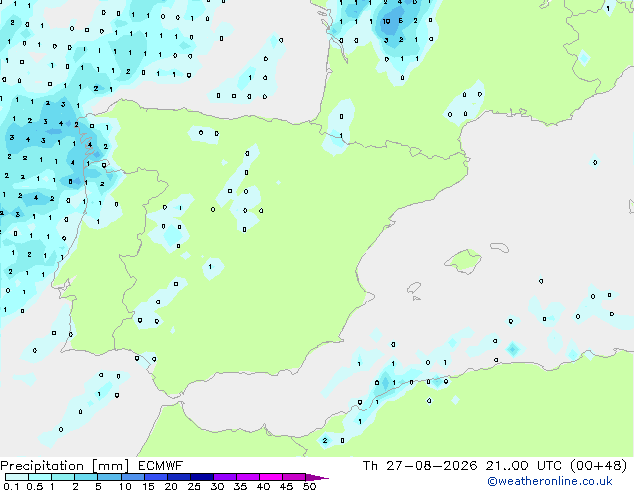
Task: Select the 30–35 mm purple legend swatch
Action: 225,477
